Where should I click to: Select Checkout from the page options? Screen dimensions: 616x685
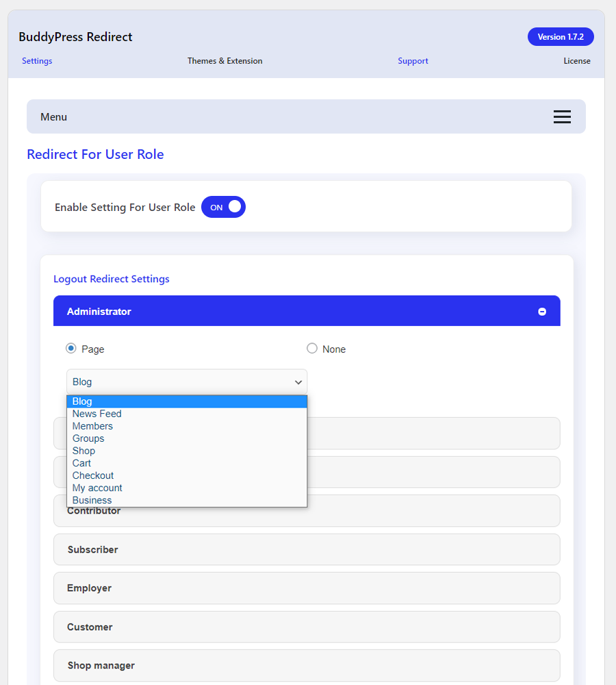pos(93,475)
